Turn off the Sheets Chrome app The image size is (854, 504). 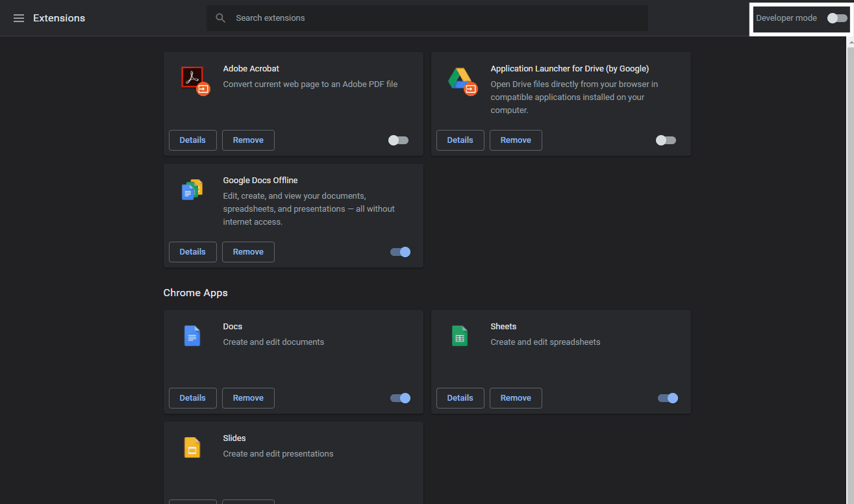click(x=668, y=398)
